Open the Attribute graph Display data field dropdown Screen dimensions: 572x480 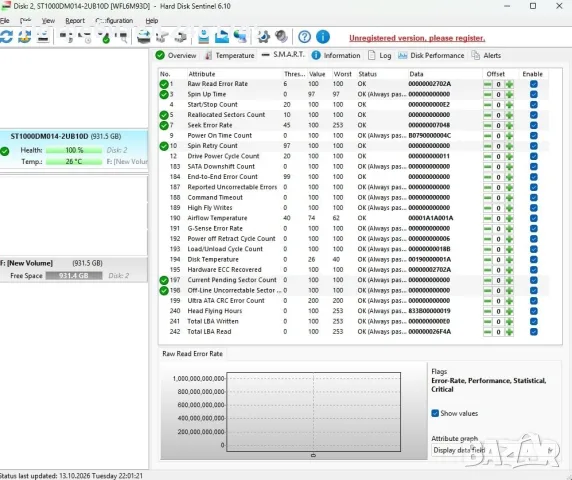click(494, 450)
